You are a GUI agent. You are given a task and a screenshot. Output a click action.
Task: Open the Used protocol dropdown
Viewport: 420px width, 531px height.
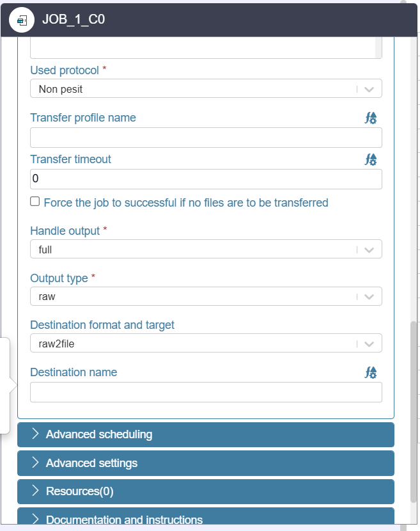tap(206, 89)
